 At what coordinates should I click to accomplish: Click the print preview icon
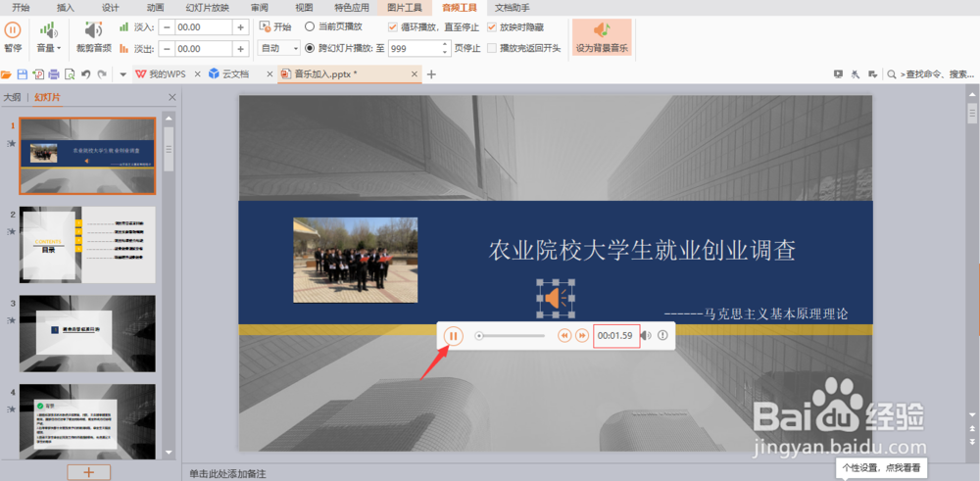(70, 74)
